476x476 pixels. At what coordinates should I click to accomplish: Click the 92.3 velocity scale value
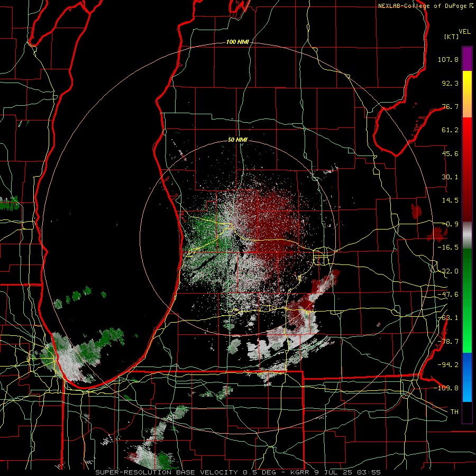pos(450,83)
